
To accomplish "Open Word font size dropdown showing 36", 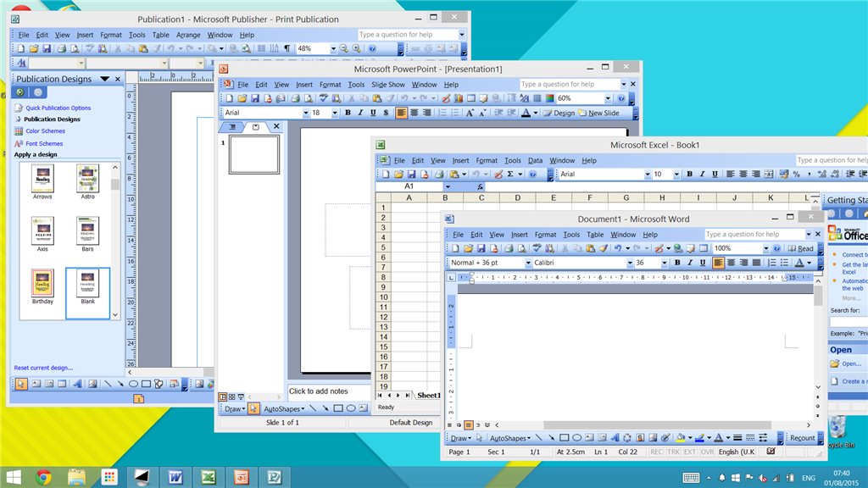I will (x=665, y=263).
